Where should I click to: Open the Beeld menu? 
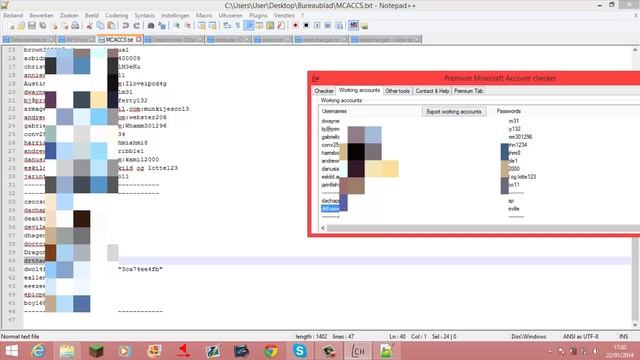coord(91,16)
